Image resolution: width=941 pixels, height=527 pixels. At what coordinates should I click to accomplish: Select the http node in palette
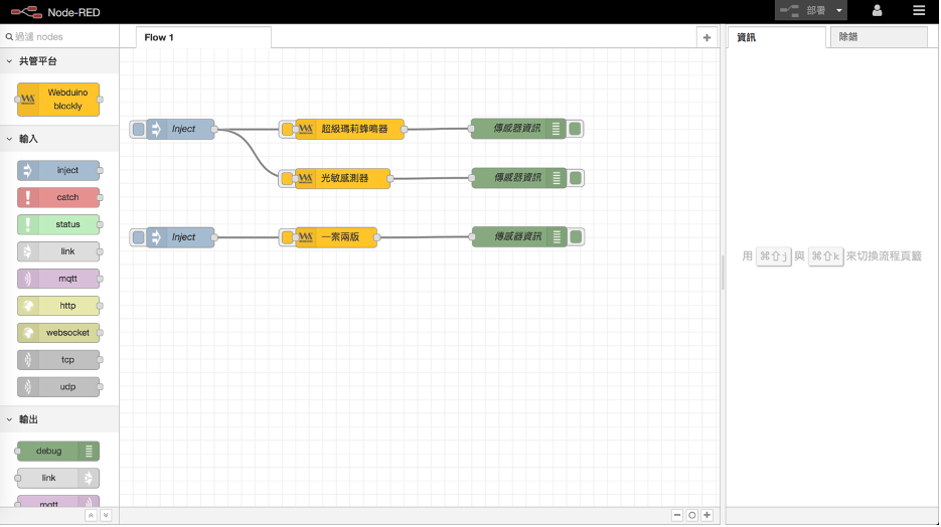click(58, 306)
